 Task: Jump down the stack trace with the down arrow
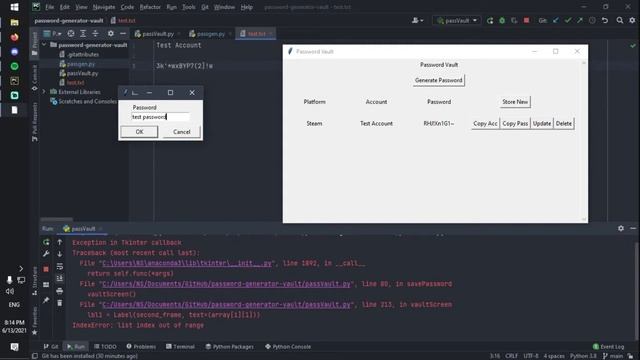pos(60,254)
